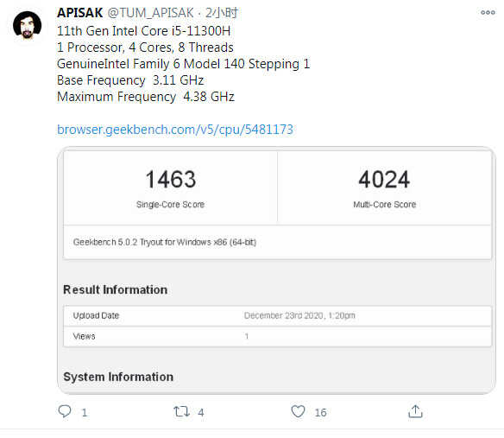Click the 1463 single-core score
The height and width of the screenshot is (438, 504).
point(170,179)
